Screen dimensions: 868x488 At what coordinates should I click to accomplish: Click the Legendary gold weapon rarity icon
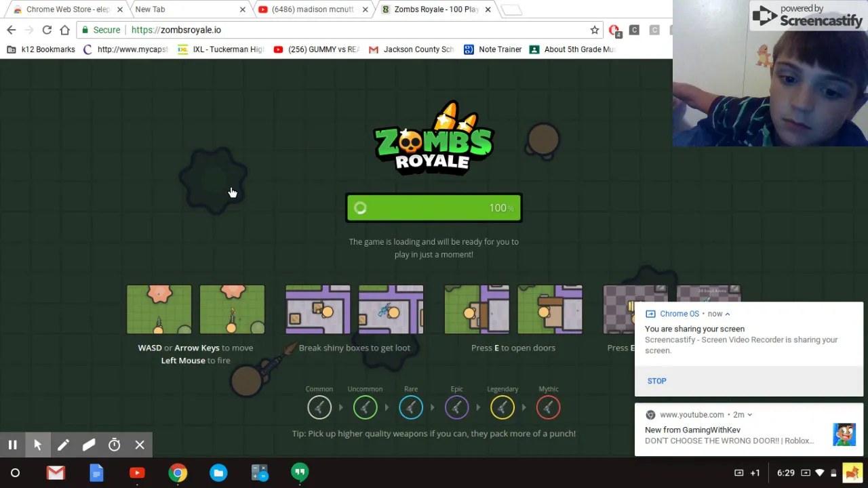tap(502, 407)
